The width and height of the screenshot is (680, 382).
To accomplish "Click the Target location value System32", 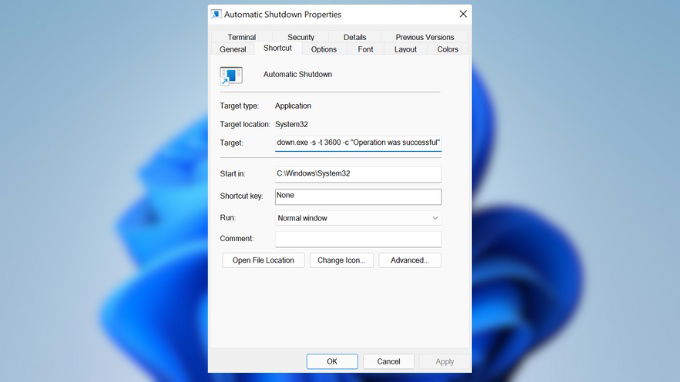I will [291, 124].
